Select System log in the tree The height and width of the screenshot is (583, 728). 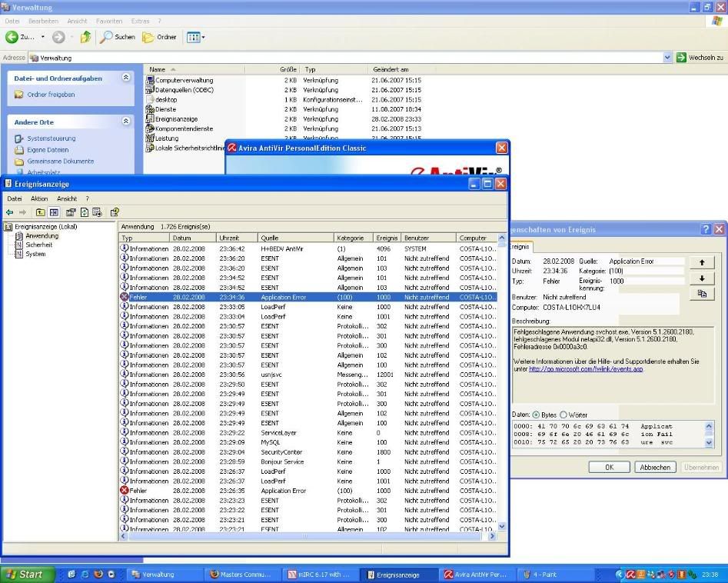35,254
